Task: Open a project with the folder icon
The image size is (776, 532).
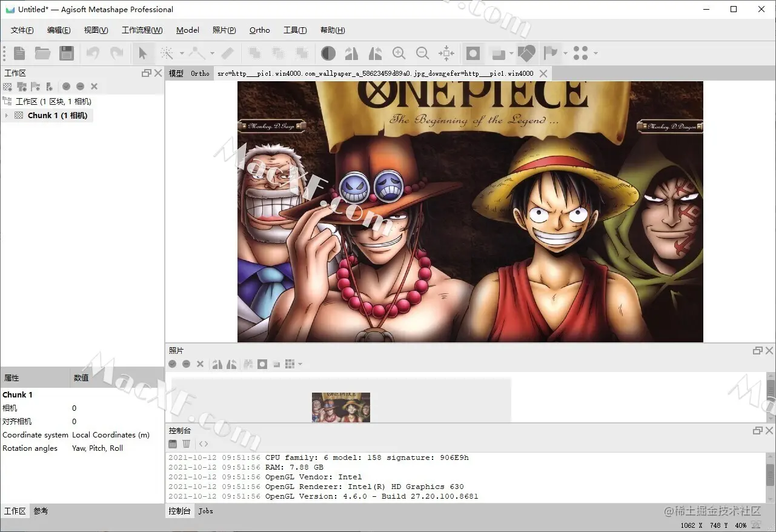Action: point(42,53)
